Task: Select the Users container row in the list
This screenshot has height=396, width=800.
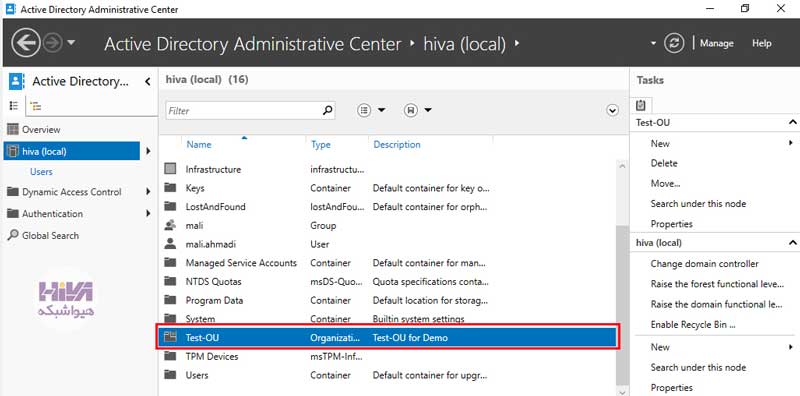Action: click(x=388, y=375)
